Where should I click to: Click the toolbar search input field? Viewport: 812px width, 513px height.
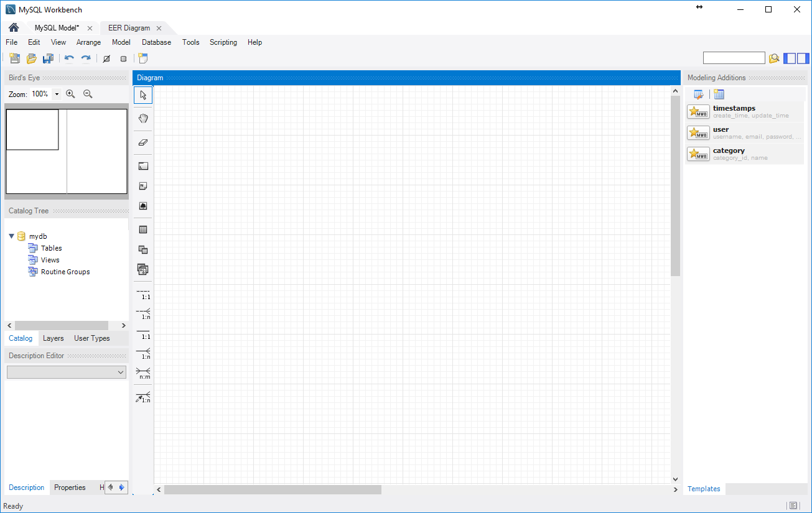[734, 58]
